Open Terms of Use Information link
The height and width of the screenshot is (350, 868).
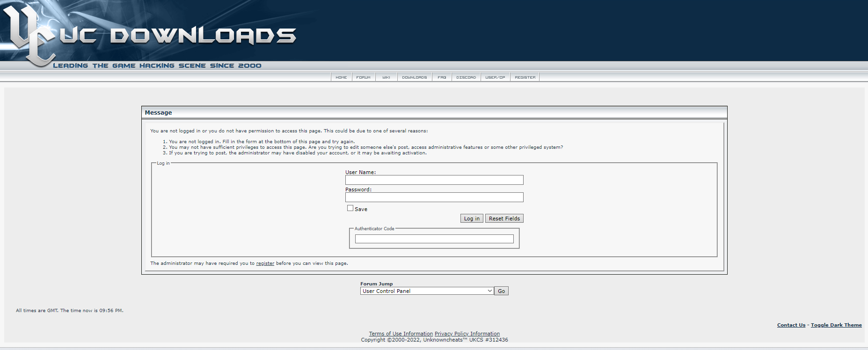(401, 334)
